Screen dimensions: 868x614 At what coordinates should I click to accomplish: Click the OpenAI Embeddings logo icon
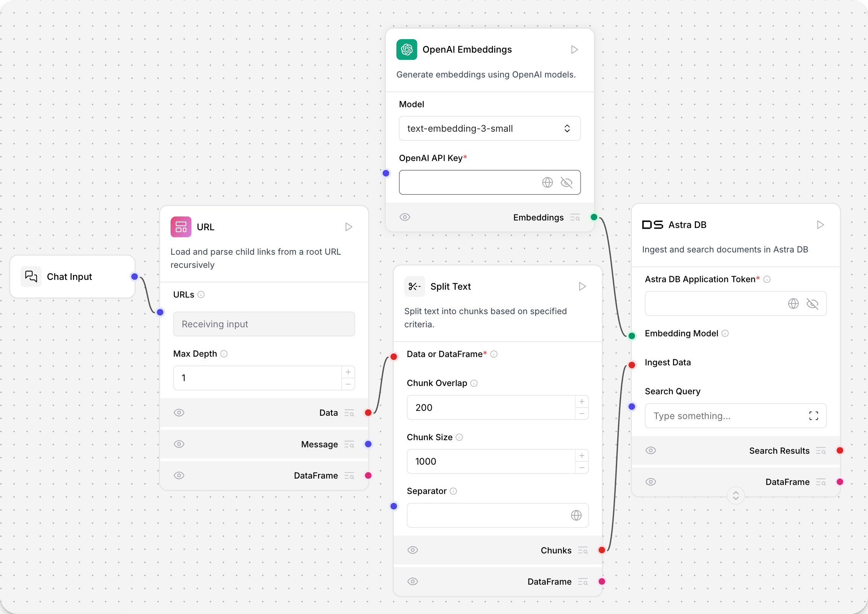click(x=407, y=50)
